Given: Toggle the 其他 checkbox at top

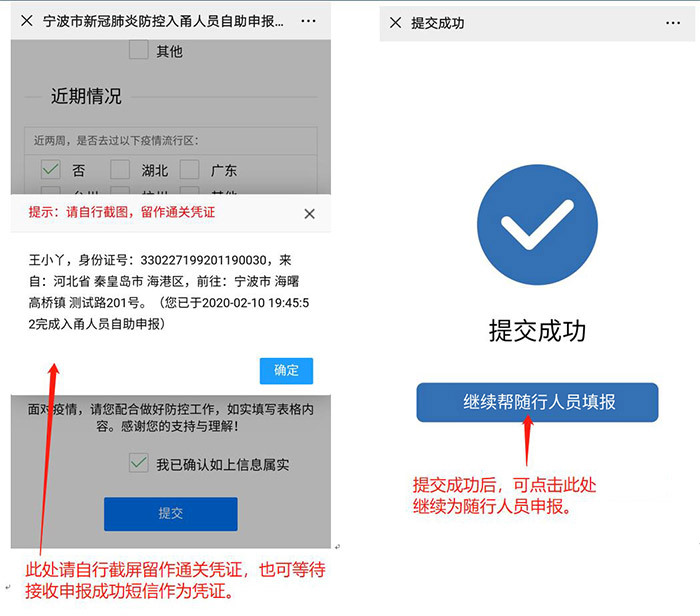Looking at the screenshot, I should click(x=139, y=50).
